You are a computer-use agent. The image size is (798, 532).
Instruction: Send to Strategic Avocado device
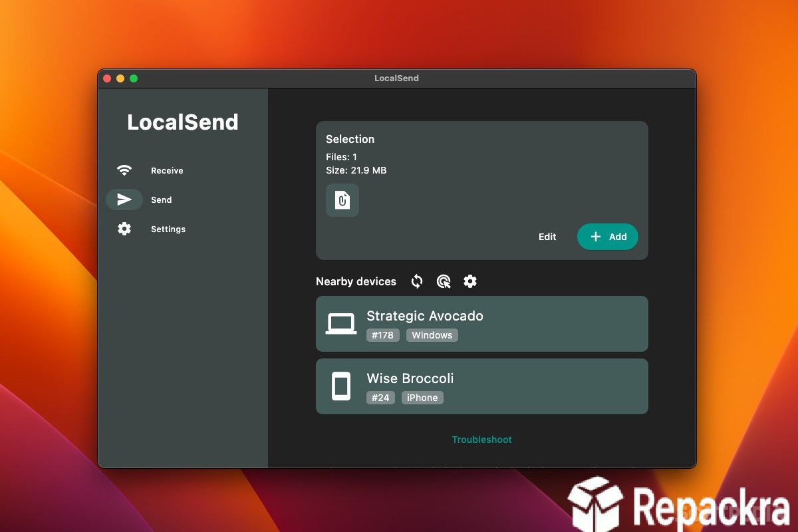coord(482,324)
